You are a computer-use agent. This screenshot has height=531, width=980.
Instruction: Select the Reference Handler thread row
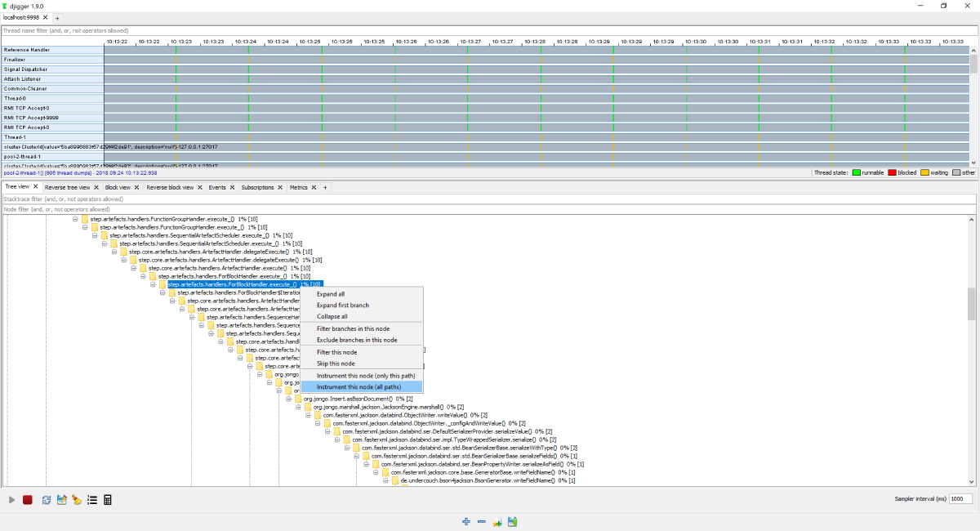(52, 50)
